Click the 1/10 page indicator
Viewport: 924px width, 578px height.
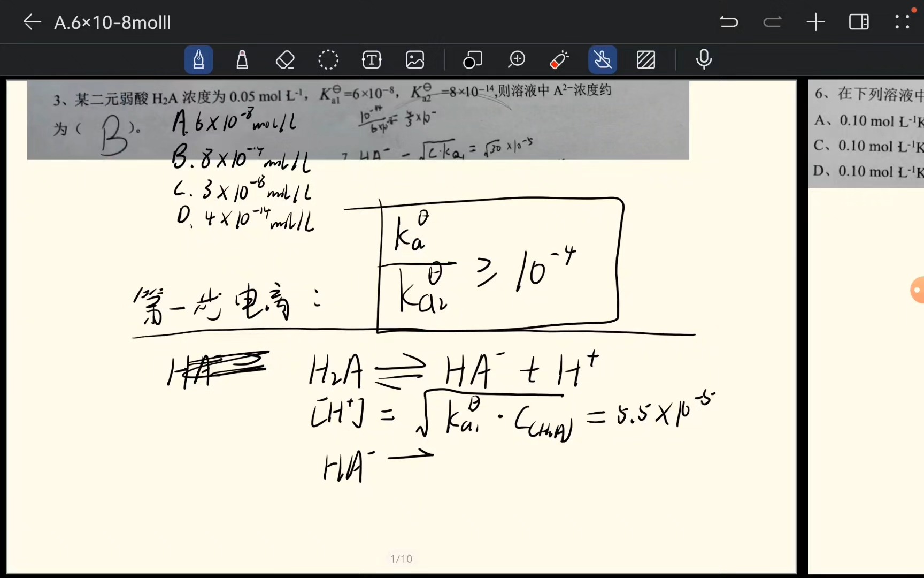(401, 559)
